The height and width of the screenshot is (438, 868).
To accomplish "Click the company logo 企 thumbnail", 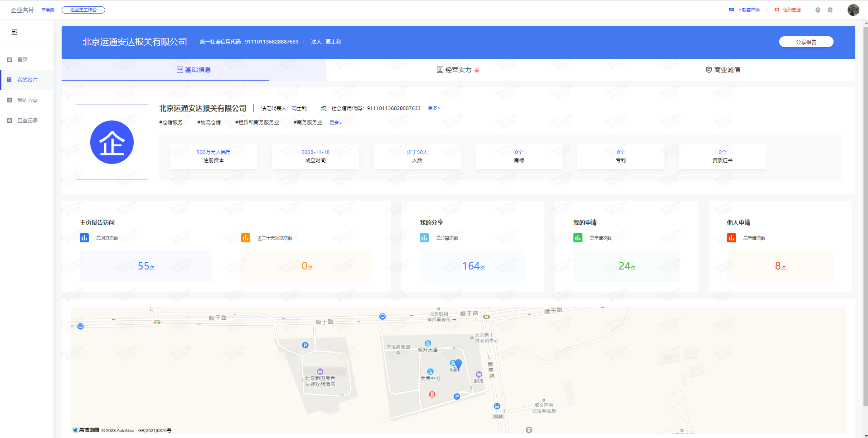I will 112,142.
